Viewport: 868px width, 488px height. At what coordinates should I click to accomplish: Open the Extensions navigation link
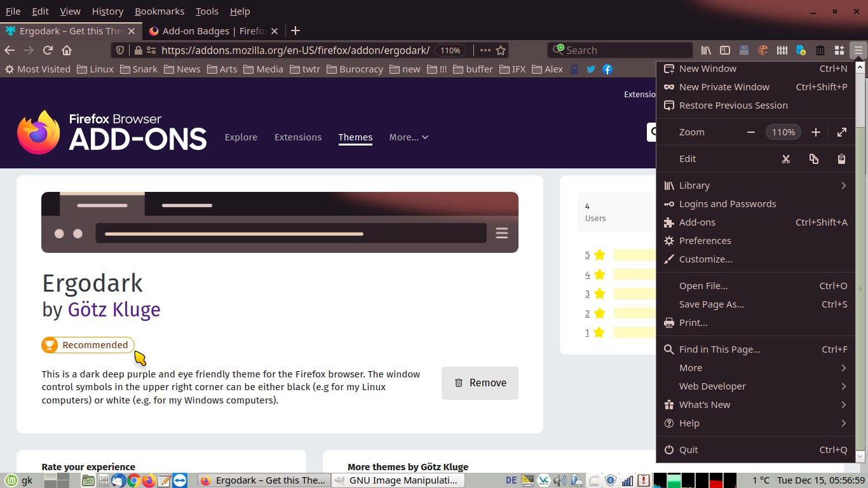(298, 137)
